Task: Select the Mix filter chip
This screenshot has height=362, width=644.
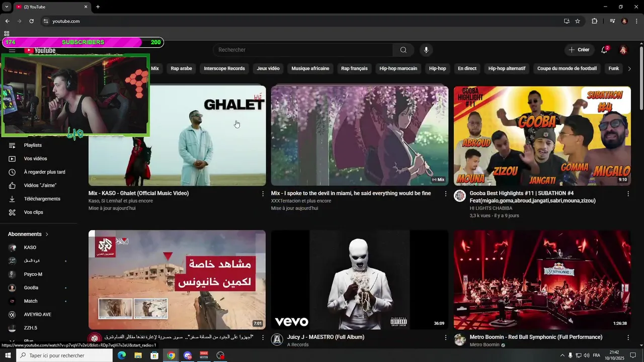Action: pyautogui.click(x=155, y=68)
